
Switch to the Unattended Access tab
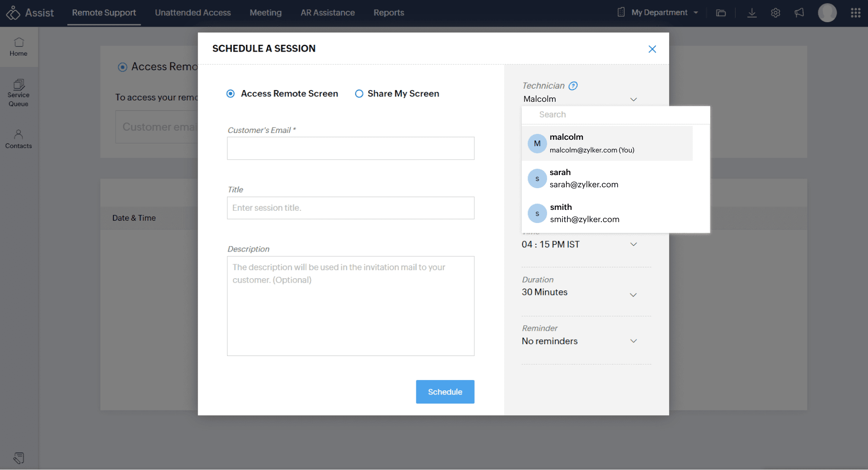[193, 13]
